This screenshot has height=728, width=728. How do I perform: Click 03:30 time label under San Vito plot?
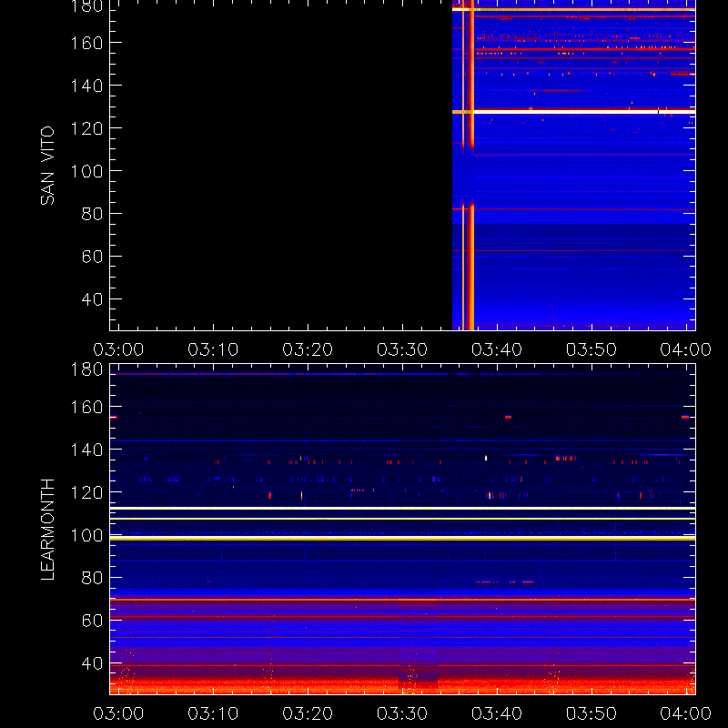(x=402, y=349)
